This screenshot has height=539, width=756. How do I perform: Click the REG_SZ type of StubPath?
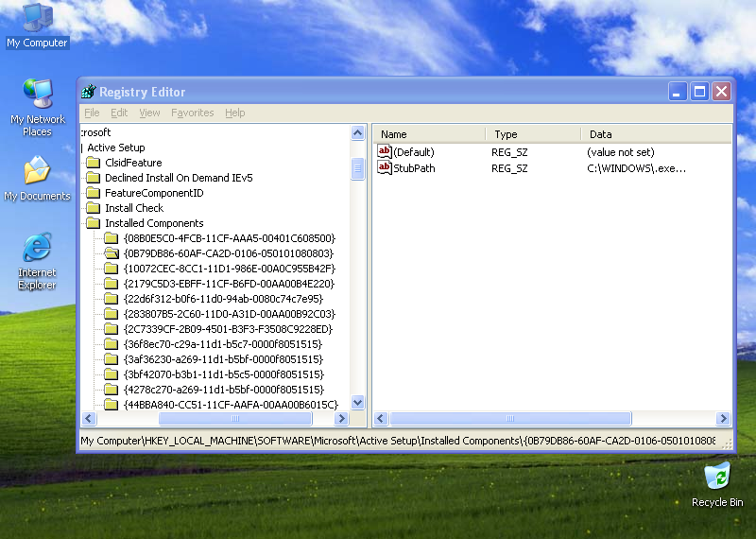click(509, 168)
